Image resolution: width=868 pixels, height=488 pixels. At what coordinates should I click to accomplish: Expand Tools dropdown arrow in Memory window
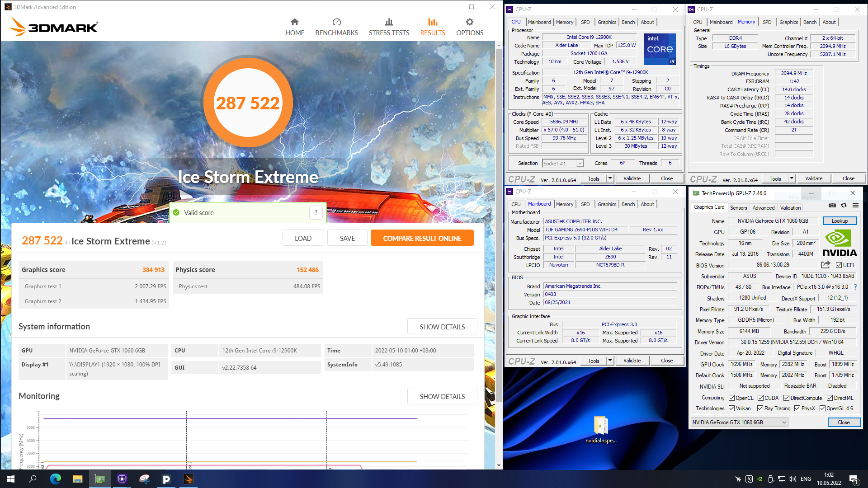click(792, 178)
